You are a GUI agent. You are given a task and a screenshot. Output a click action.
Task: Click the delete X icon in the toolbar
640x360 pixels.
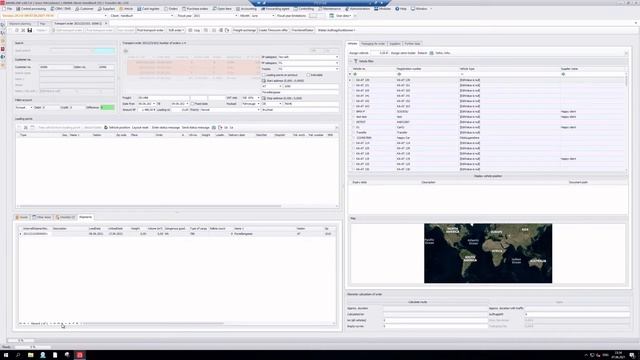point(23,30)
